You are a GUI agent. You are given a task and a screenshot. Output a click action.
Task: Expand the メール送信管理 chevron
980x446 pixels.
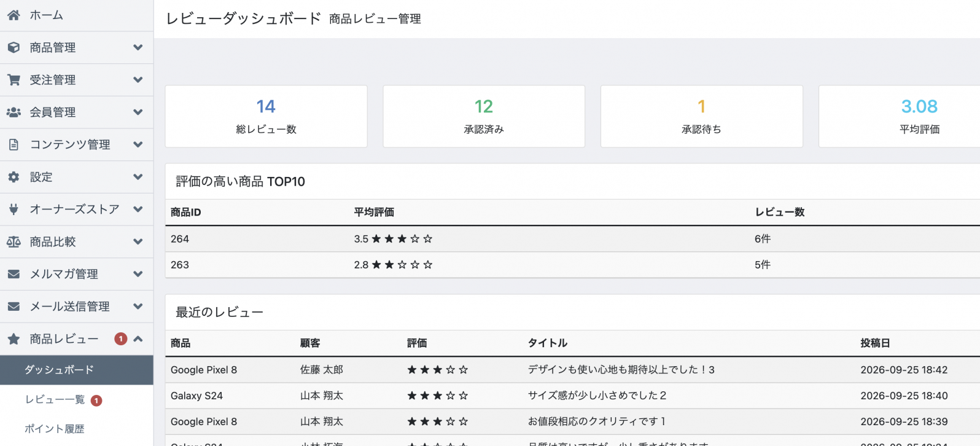(138, 307)
